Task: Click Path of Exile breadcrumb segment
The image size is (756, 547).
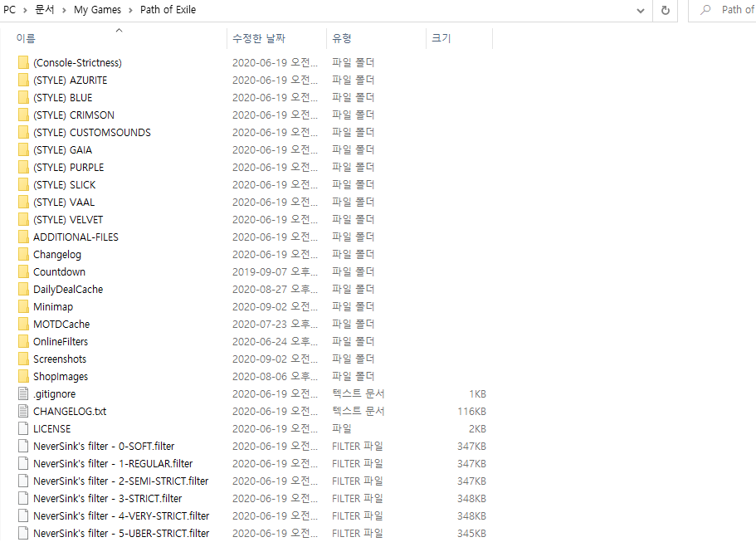Action: pos(168,10)
